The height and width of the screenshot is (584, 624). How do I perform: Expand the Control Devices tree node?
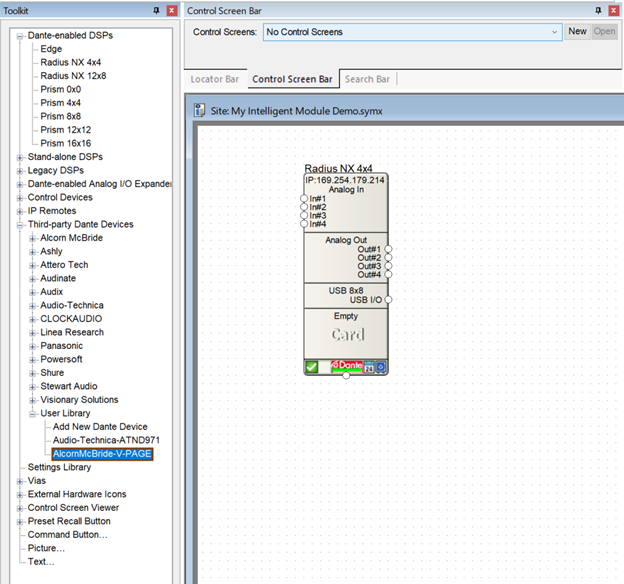click(20, 198)
